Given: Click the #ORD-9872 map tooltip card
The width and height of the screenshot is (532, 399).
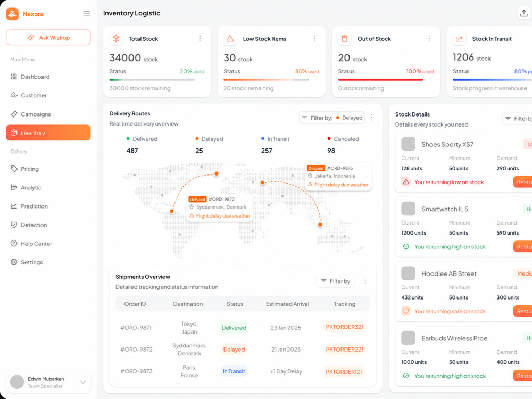Looking at the screenshot, I should click(220, 207).
